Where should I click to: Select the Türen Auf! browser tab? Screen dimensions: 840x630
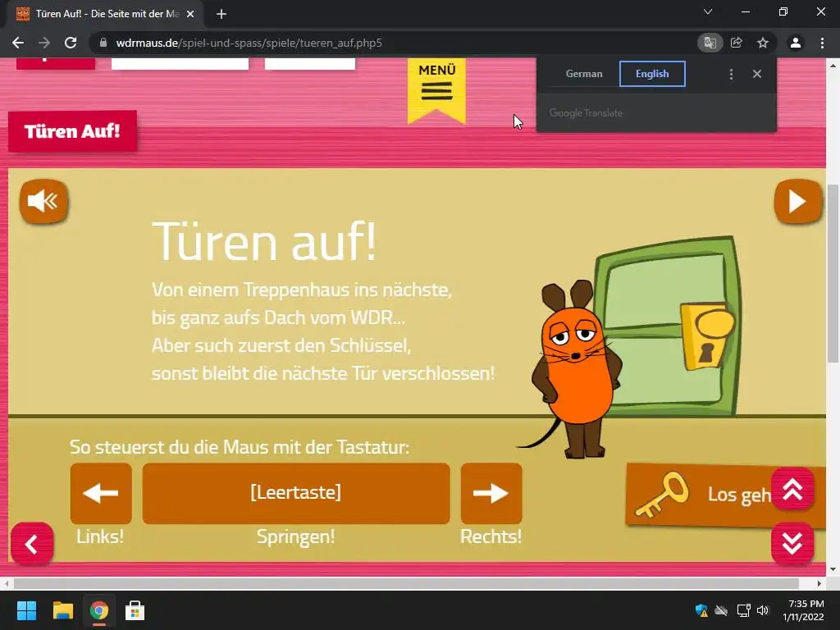(x=106, y=14)
